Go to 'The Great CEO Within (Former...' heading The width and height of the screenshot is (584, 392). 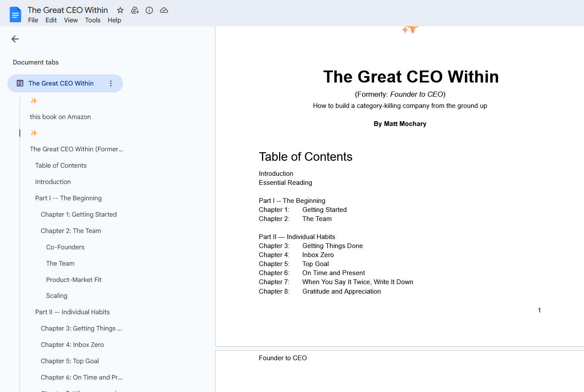pos(77,149)
